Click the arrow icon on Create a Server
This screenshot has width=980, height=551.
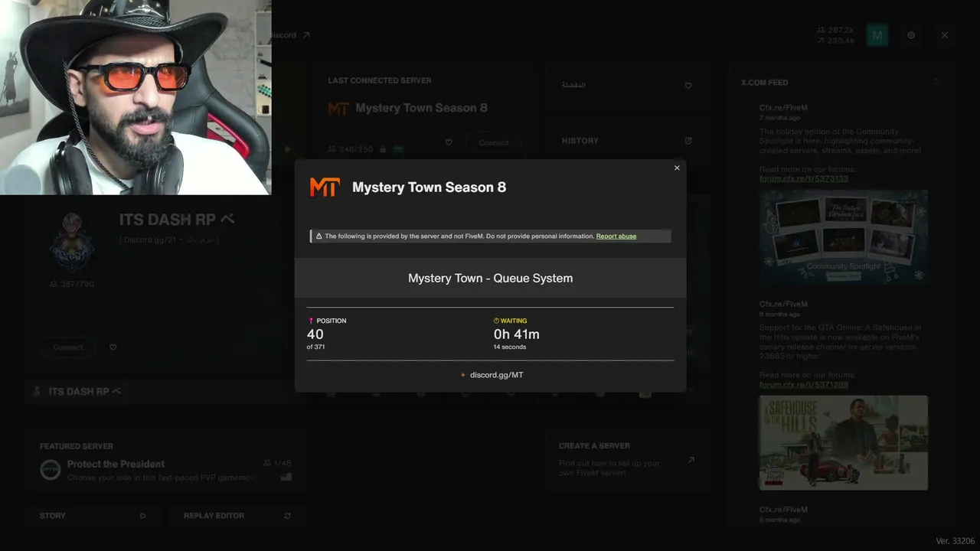click(x=691, y=460)
